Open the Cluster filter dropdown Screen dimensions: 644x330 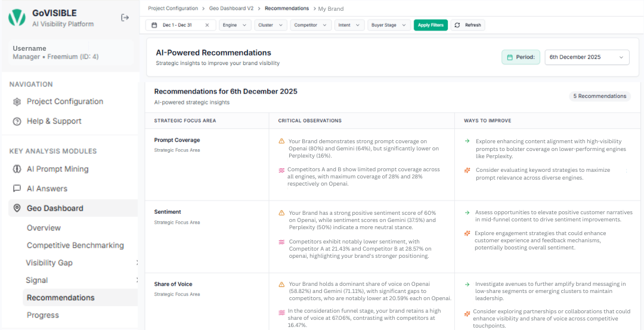(x=271, y=25)
